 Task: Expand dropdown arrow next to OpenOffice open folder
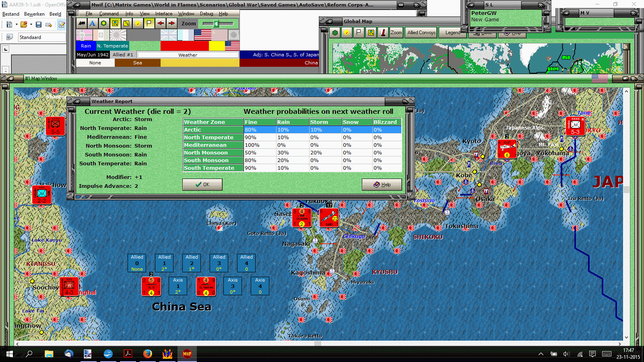[x=31, y=25]
